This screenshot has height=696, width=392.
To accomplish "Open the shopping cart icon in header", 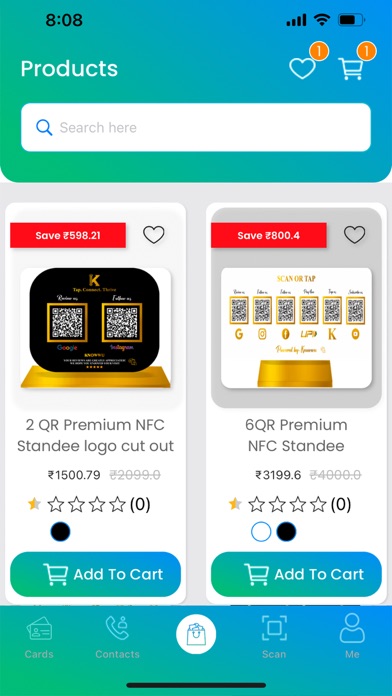I will point(351,69).
